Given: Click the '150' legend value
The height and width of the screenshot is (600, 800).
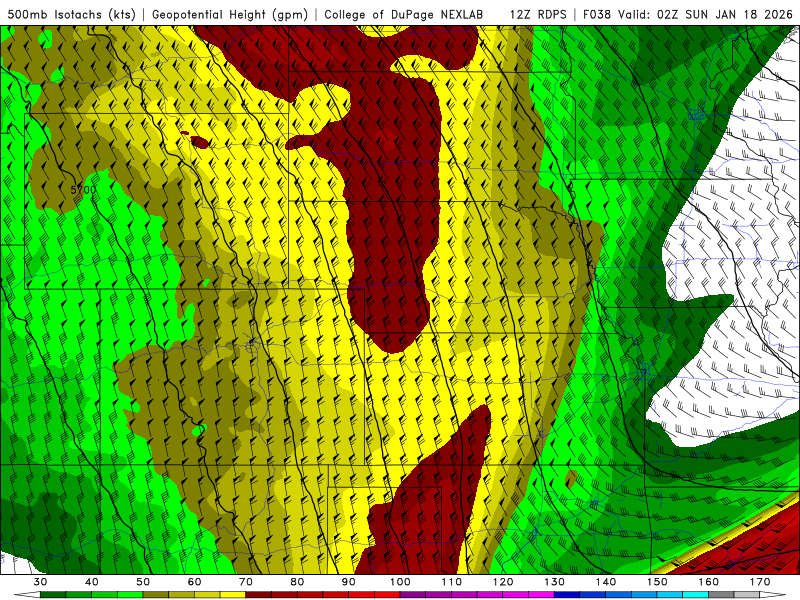Looking at the screenshot, I should click(x=657, y=582).
